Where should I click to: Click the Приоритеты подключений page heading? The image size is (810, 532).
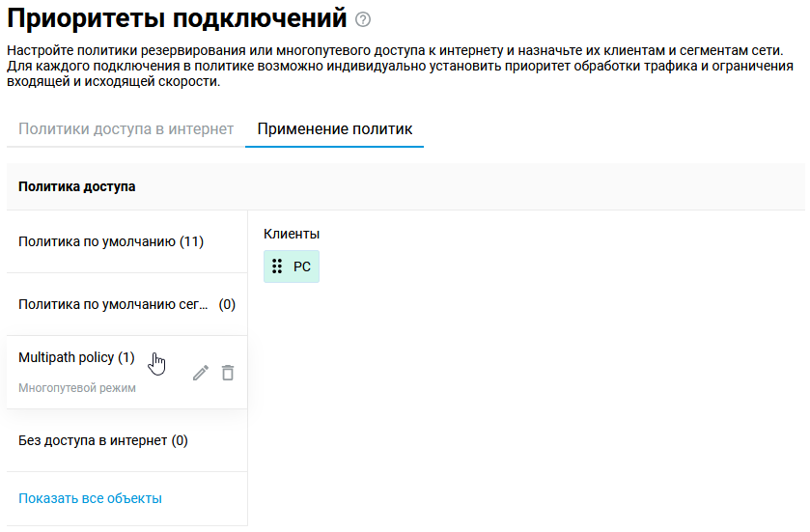177,18
